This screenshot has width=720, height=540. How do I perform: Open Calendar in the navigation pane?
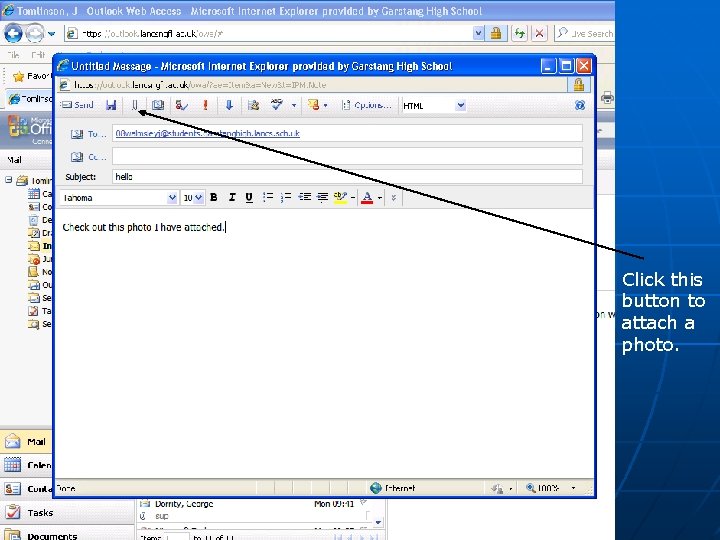click(26, 465)
